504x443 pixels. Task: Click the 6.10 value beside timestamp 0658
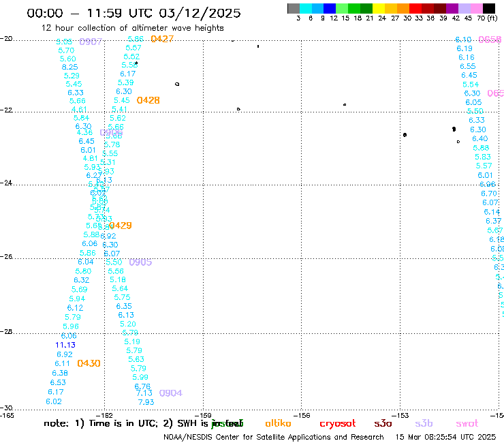point(464,40)
